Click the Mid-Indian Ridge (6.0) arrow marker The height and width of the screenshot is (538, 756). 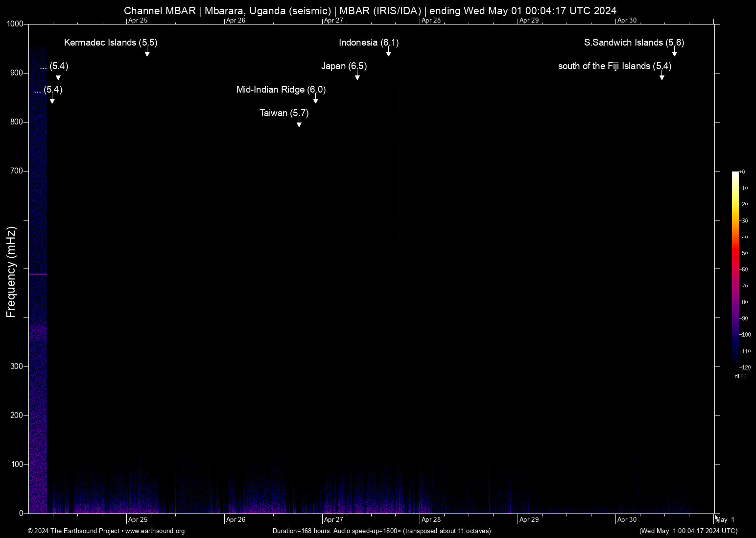coord(315,100)
